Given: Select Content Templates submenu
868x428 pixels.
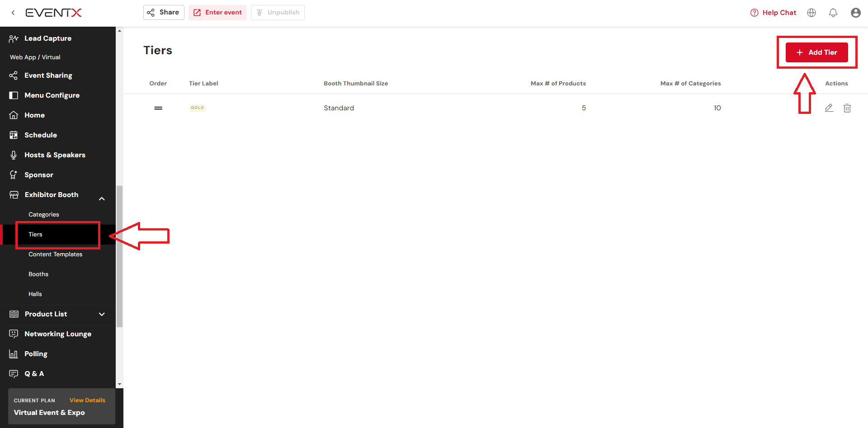Looking at the screenshot, I should [x=56, y=254].
